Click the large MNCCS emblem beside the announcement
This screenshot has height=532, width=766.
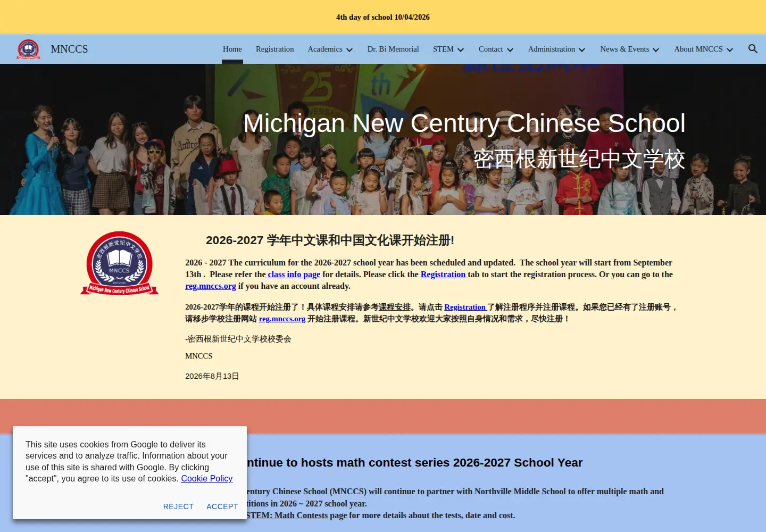point(119,263)
